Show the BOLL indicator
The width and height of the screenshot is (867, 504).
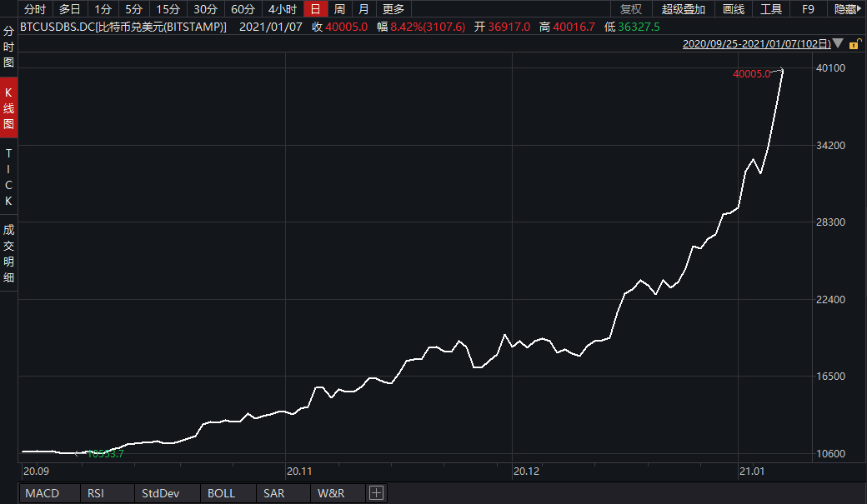221,493
